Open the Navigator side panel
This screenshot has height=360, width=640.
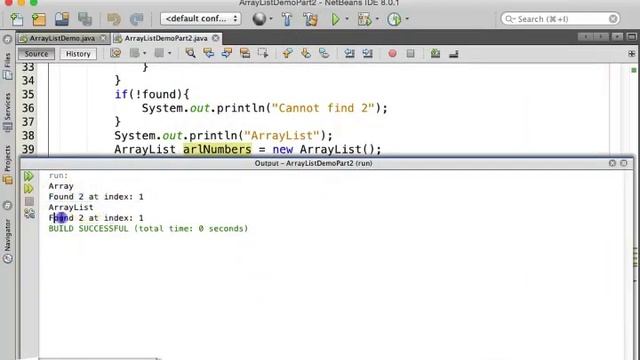7,241
